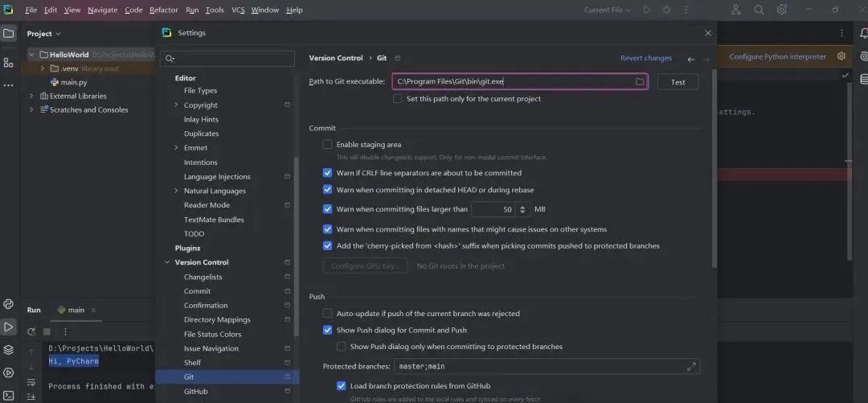Collapse the Version Control settings section
Screen dimensions: 868x403
click(166, 262)
